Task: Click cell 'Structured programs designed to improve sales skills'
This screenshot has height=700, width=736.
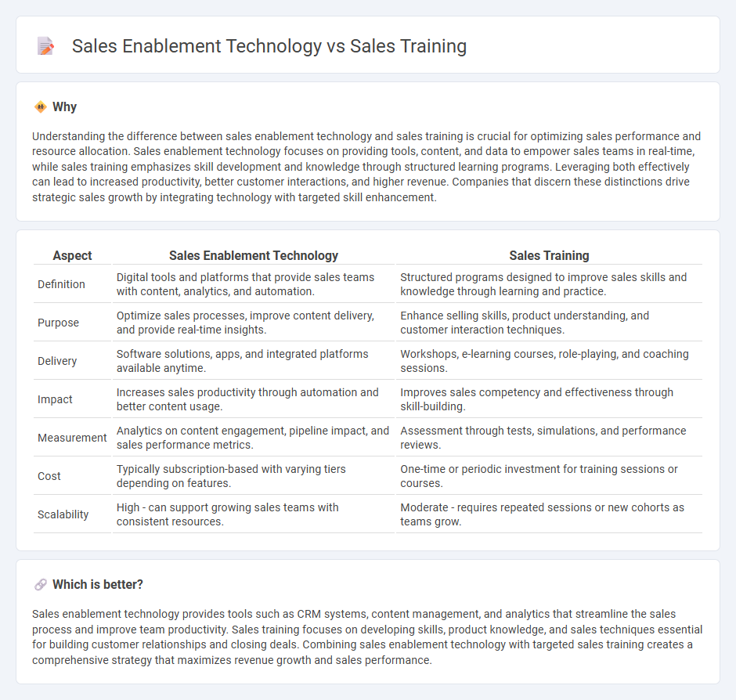Action: 549,284
